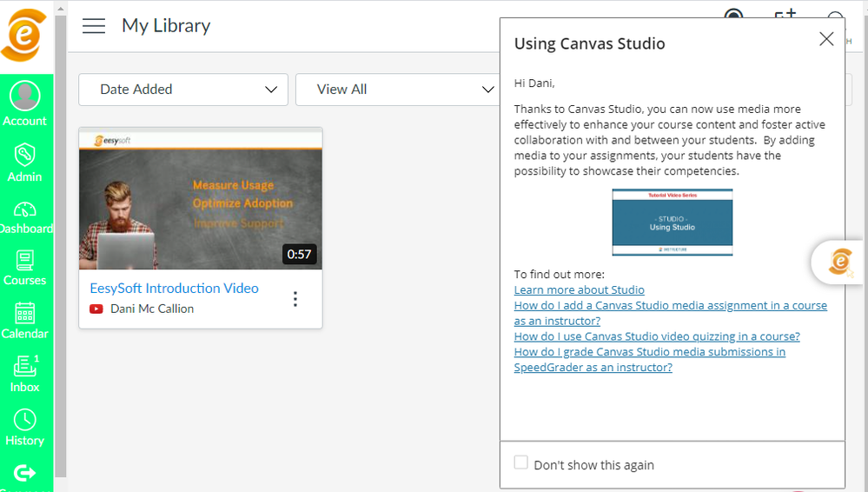Click the Hi Dani, greeting text
The height and width of the screenshot is (492, 868).
click(x=534, y=83)
